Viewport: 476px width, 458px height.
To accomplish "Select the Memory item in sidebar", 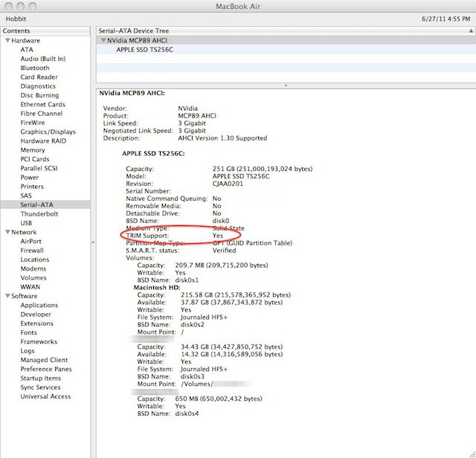I will tap(33, 150).
